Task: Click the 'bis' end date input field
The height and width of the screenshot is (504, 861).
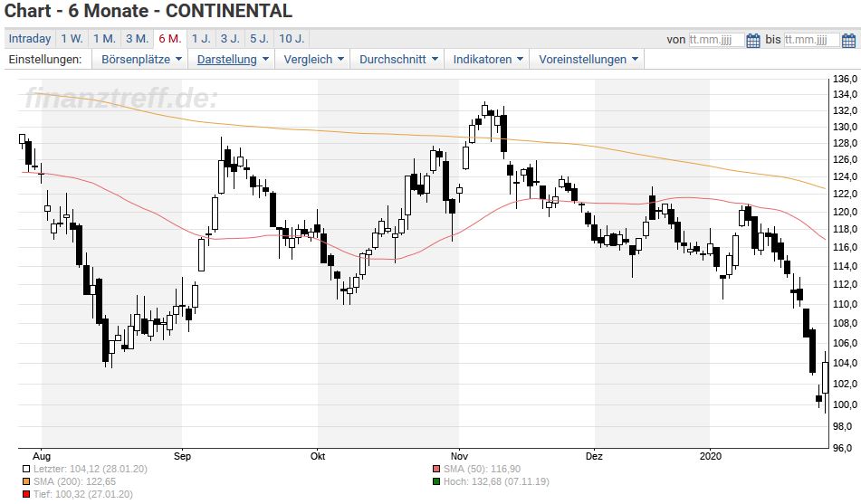Action: (811, 40)
